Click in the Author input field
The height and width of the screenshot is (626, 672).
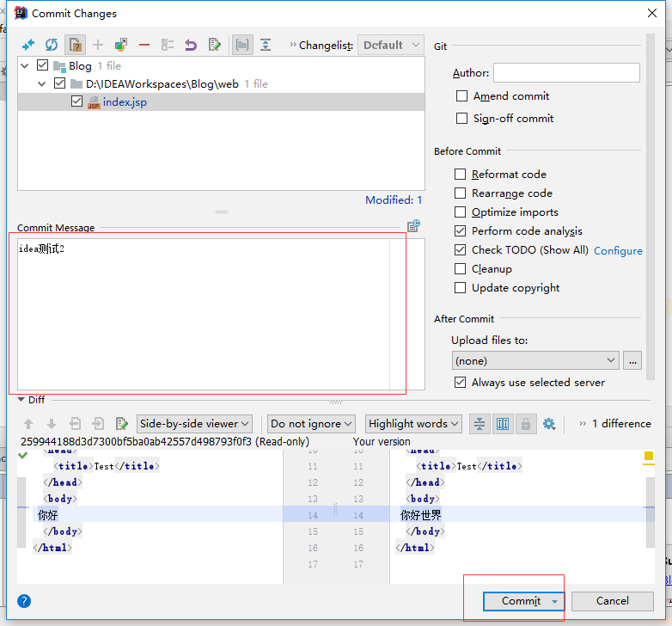(x=566, y=73)
